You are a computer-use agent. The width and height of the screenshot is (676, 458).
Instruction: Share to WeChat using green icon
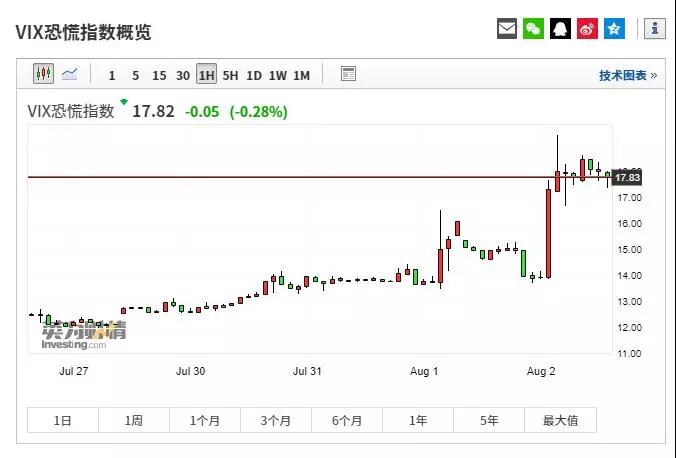point(534,29)
